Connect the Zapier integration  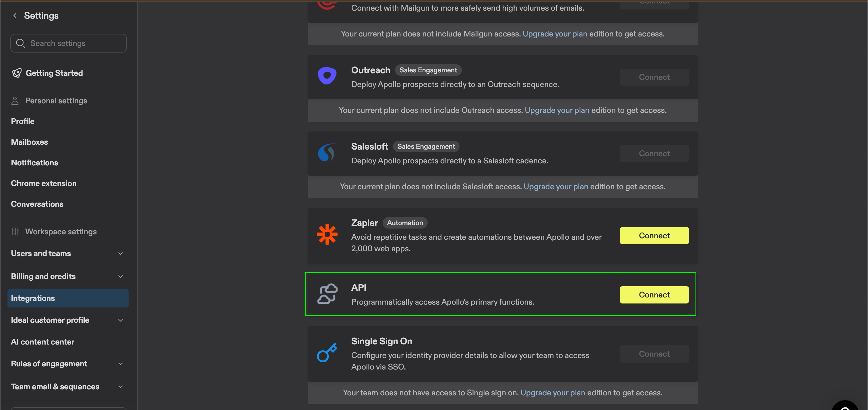click(x=654, y=236)
